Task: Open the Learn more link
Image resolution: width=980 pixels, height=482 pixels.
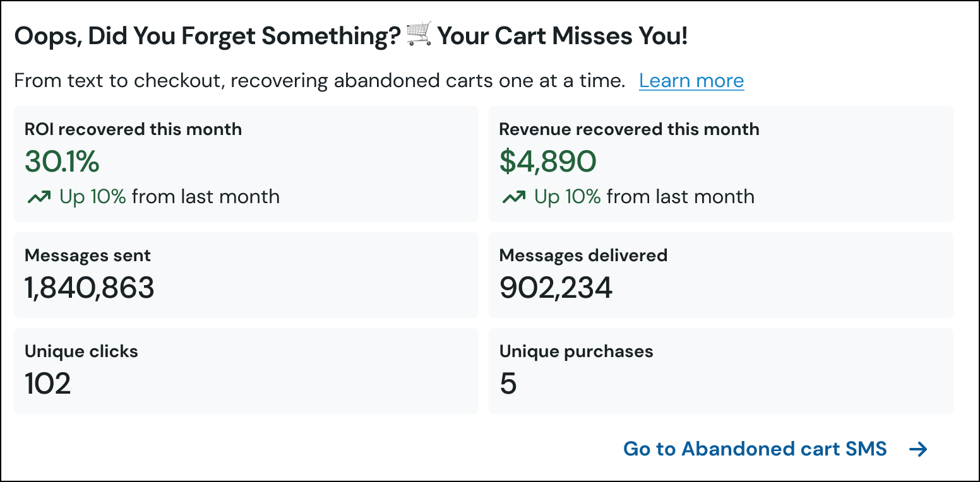Action: point(691,80)
